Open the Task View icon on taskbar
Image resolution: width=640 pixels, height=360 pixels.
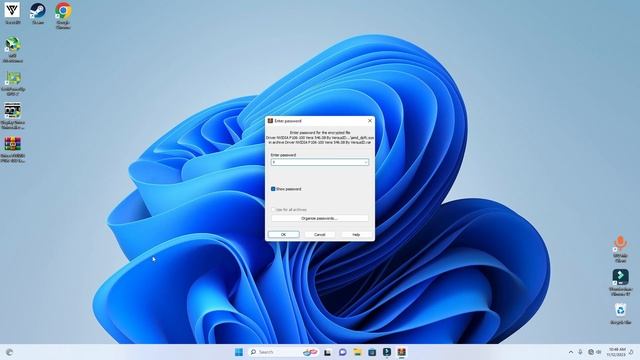327,352
